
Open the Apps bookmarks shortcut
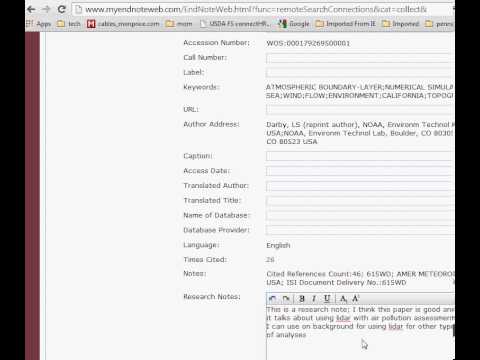(39, 24)
